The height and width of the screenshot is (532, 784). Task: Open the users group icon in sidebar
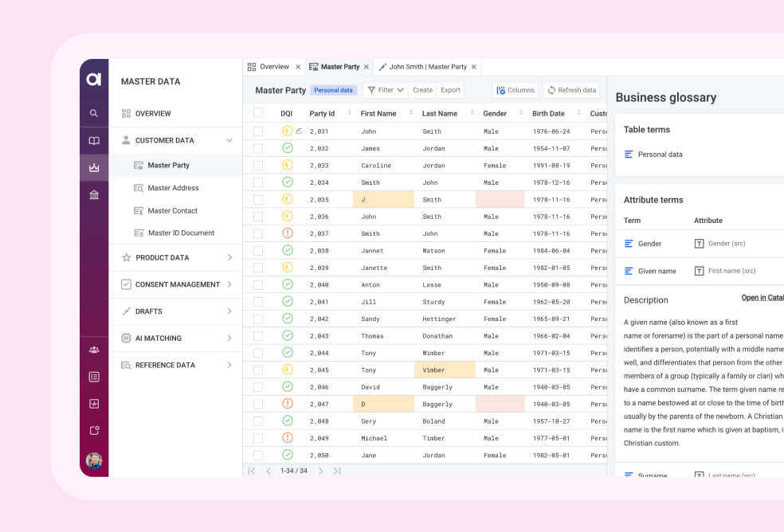coord(94,350)
